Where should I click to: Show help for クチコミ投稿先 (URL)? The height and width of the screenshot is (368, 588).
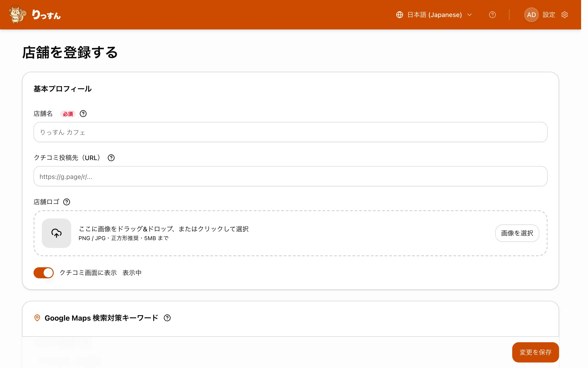click(x=111, y=158)
